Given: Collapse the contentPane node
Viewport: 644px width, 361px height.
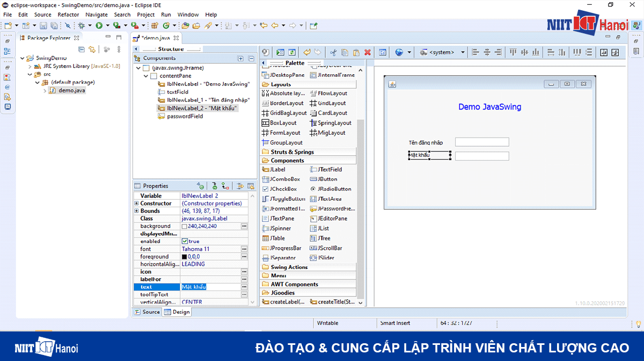Looking at the screenshot, I should point(145,76).
